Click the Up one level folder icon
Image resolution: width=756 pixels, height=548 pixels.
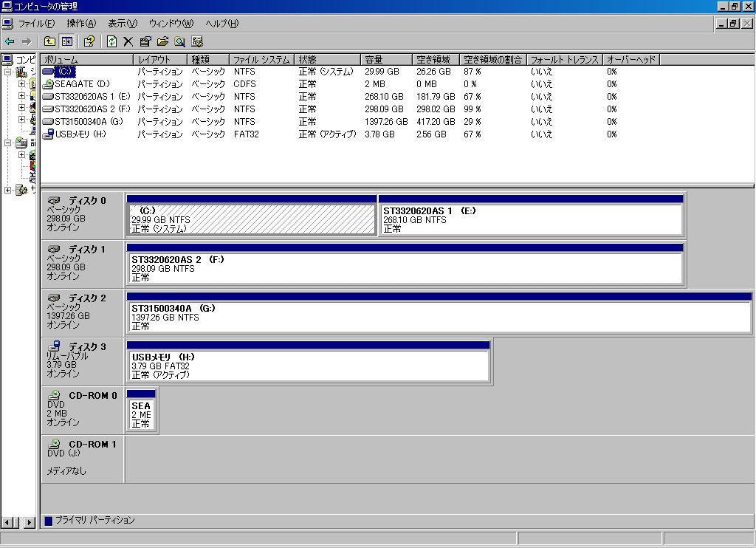click(x=49, y=41)
